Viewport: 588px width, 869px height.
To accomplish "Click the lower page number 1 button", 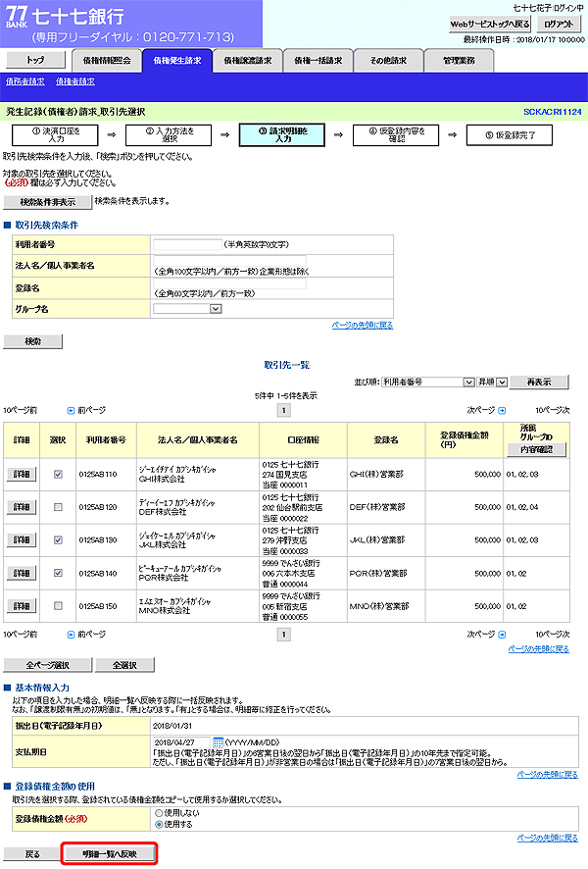I will 283,635.
